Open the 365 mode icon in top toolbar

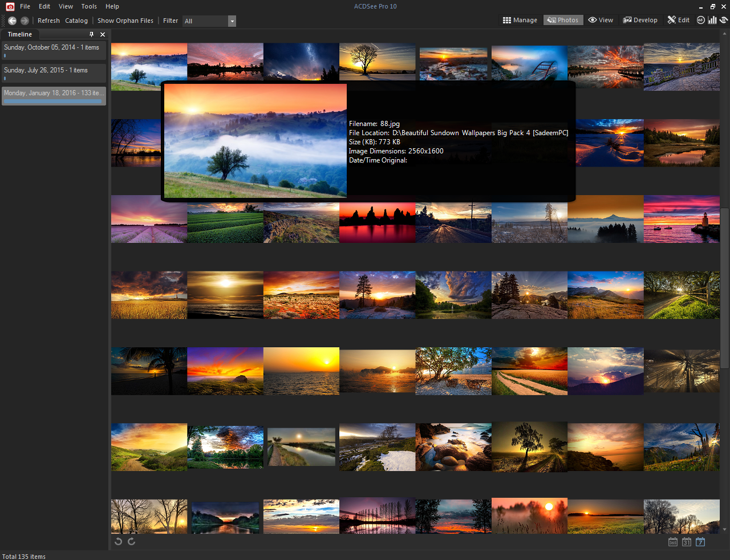[x=701, y=20]
